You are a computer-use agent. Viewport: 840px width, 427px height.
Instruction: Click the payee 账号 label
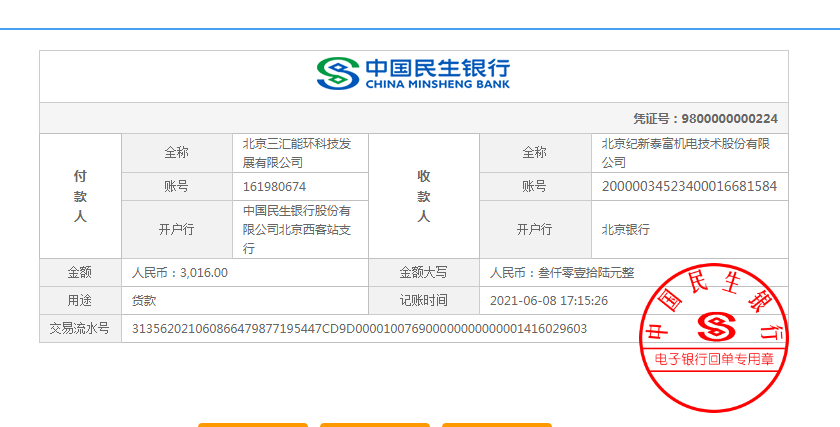535,186
